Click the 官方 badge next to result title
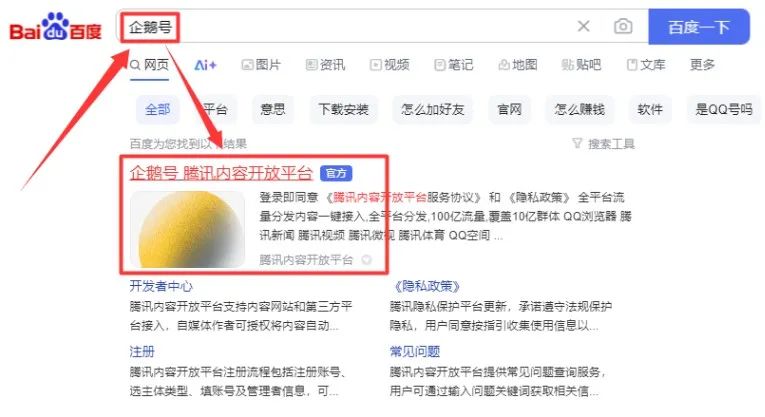Image resolution: width=765 pixels, height=417 pixels. click(x=336, y=173)
